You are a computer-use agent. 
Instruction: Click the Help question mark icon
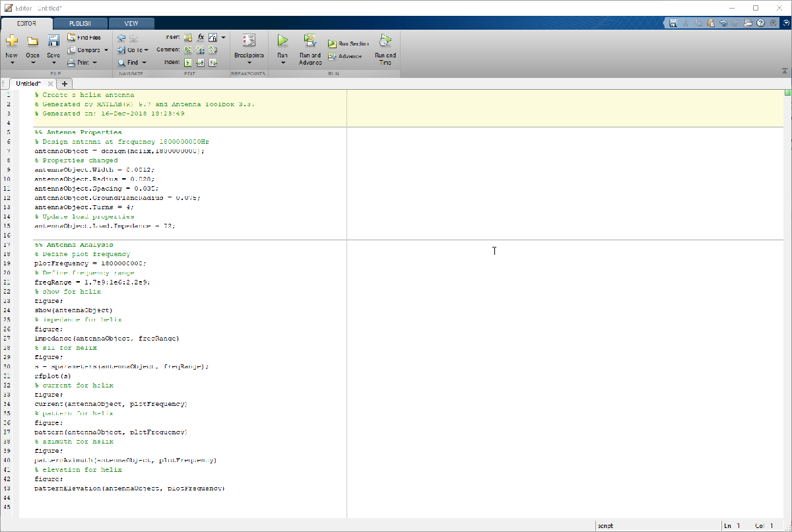[x=761, y=23]
